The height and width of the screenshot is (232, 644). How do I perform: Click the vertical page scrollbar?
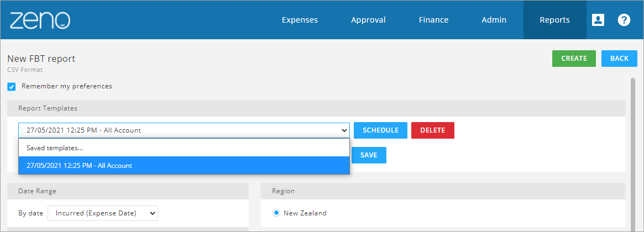point(633,154)
